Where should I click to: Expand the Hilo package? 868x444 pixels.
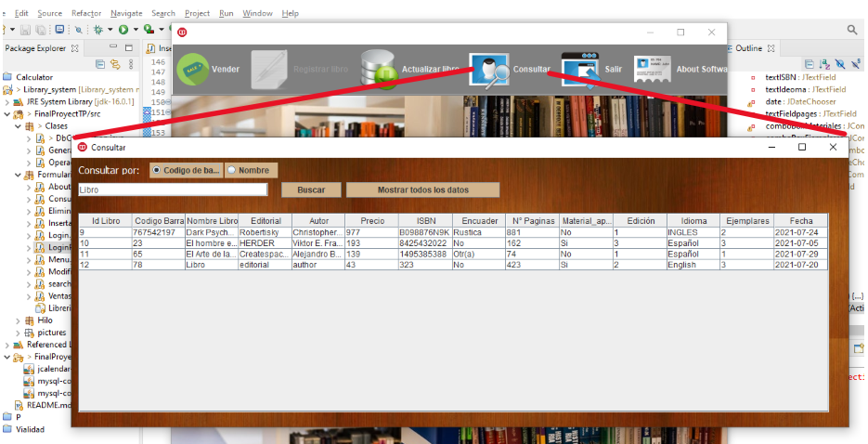[x=18, y=320]
